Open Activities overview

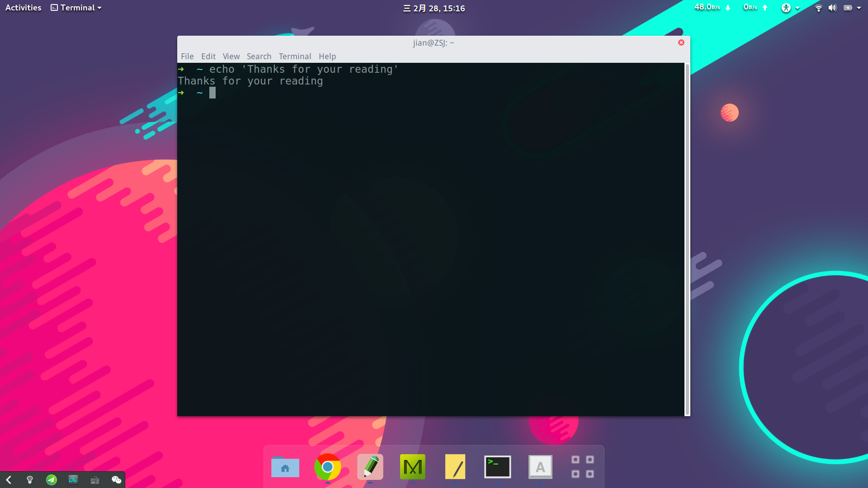(23, 8)
